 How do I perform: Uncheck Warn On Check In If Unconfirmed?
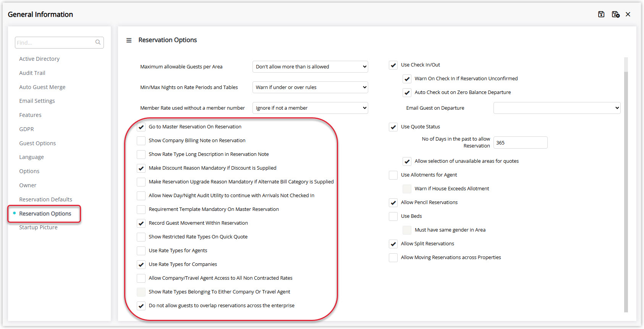click(407, 79)
